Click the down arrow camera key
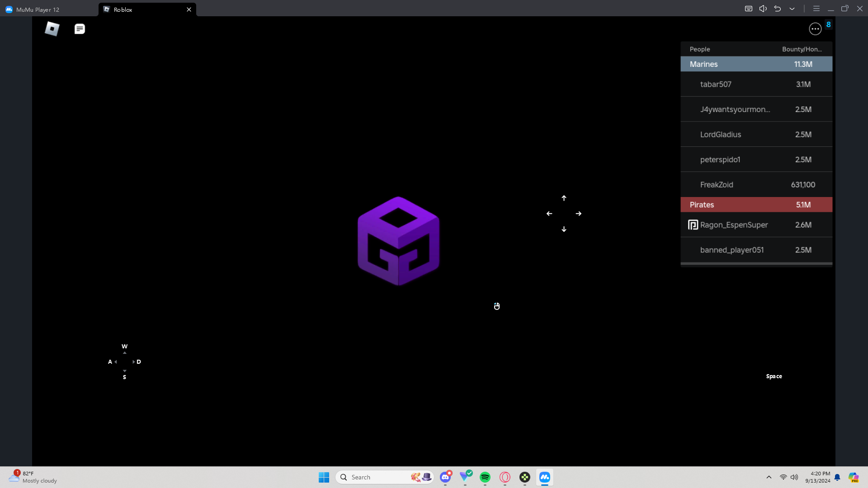Viewport: 868px width, 488px height. point(564,229)
